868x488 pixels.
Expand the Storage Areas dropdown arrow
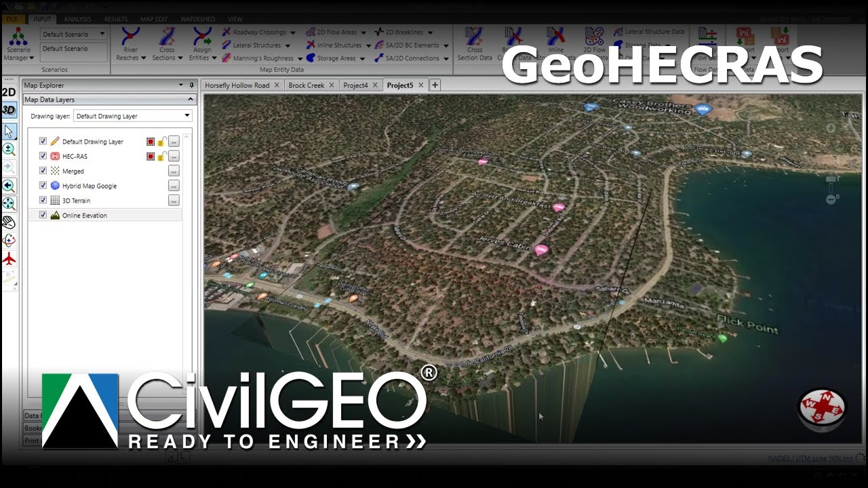362,59
